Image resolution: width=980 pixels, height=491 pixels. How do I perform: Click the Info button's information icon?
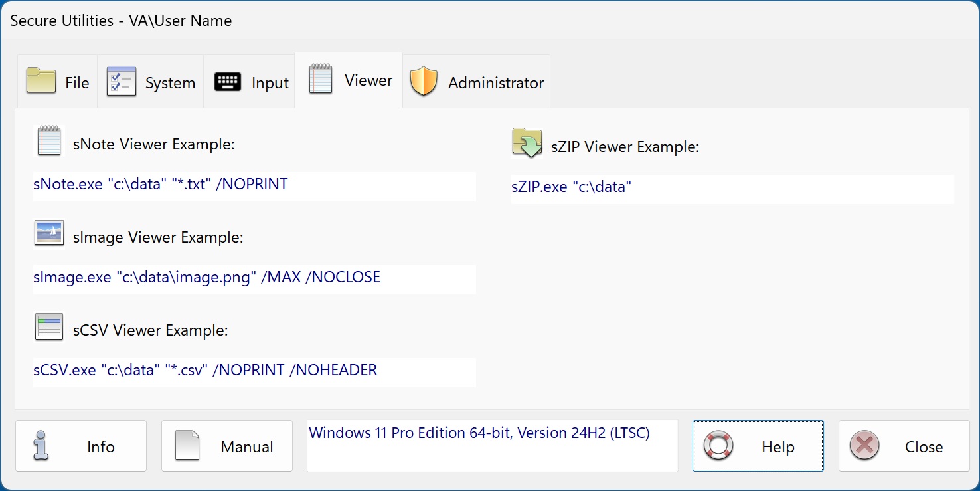(x=40, y=446)
